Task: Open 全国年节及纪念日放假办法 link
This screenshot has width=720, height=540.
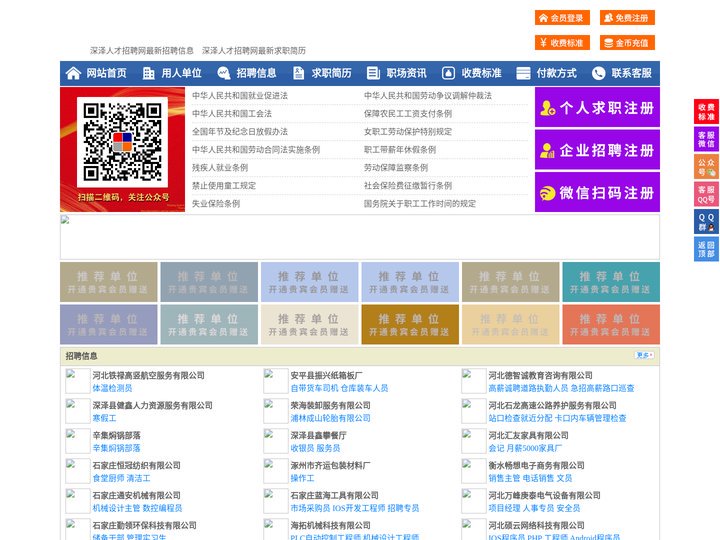Action: pyautogui.click(x=240, y=131)
